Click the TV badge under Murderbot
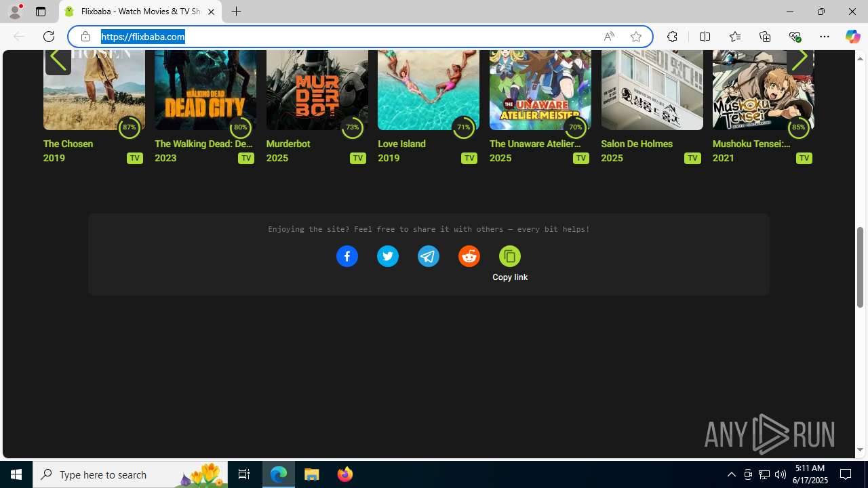Viewport: 868px width, 488px height. 357,158
